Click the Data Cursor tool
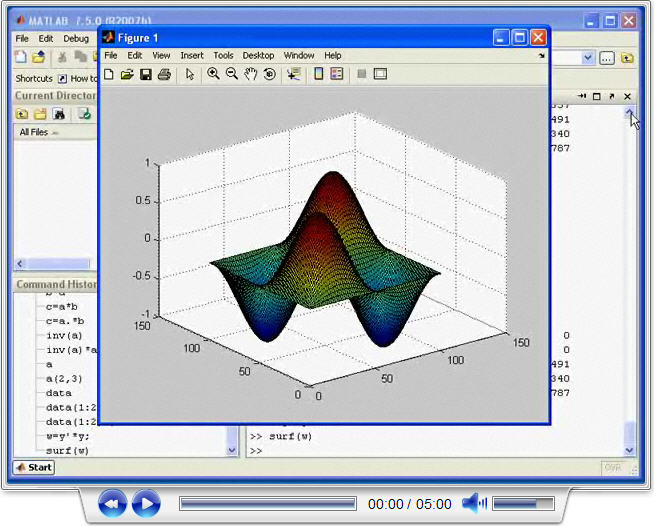 [293, 74]
